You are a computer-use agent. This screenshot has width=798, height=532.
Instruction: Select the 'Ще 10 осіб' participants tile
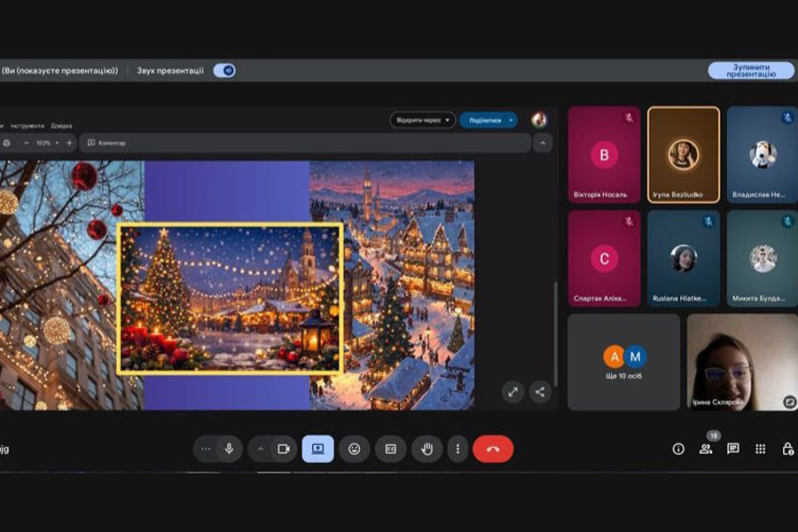(x=624, y=362)
